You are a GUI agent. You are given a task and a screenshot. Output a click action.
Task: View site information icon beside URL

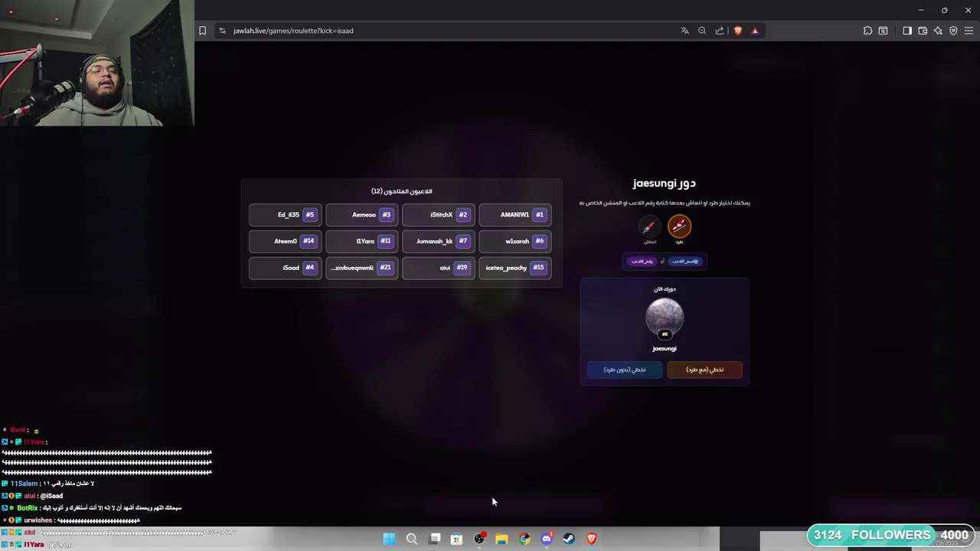222,31
